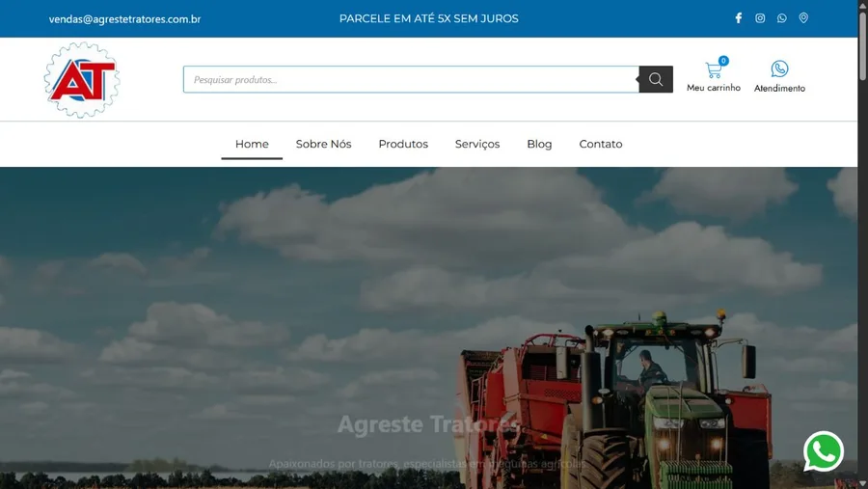Click the PARCELE EM ATÉ 5X SEM JUROS text
This screenshot has width=868, height=489.
429,19
